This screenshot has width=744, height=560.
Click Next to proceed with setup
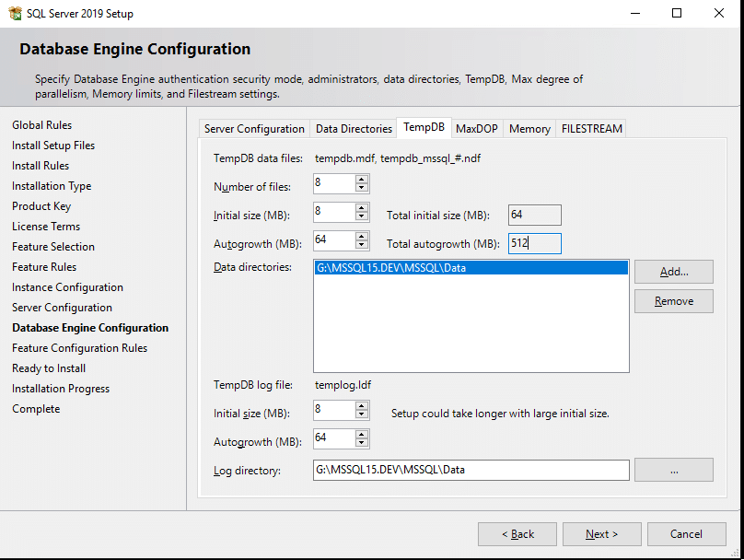601,533
